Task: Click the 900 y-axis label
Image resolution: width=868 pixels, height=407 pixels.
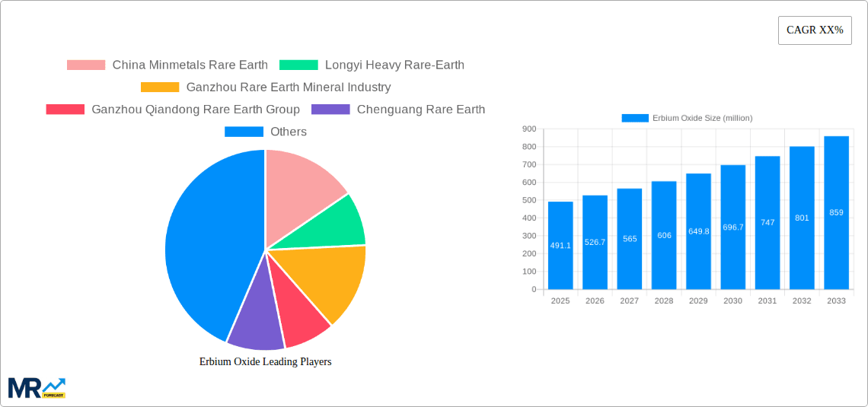Action: (530, 129)
